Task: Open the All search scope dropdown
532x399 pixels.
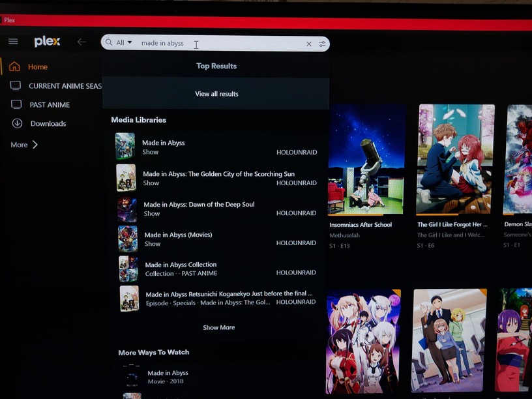Action: pos(124,42)
